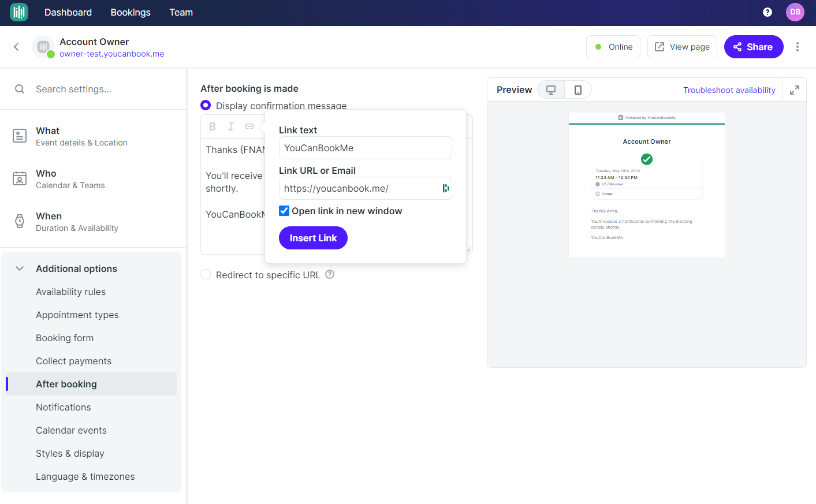Open the hyperlink tool in the editor toolbar
Screen dimensions: 816x504
tap(249, 126)
